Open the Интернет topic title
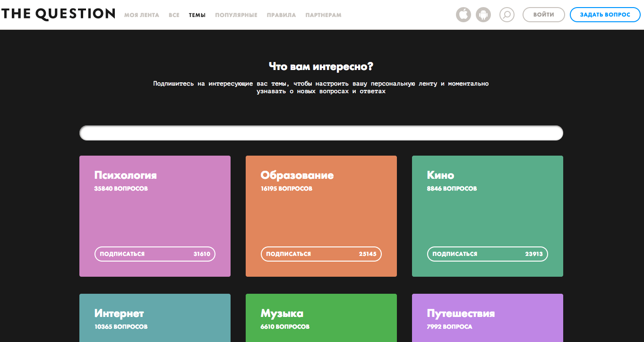 [119, 314]
